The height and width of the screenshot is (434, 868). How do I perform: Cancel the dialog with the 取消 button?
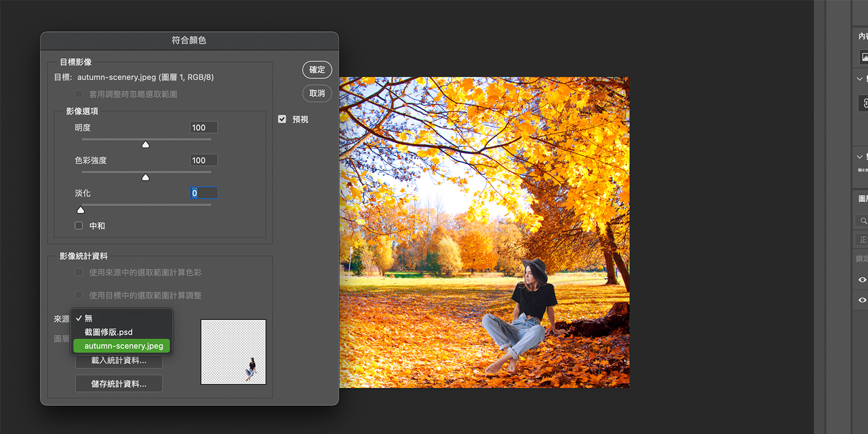[317, 93]
